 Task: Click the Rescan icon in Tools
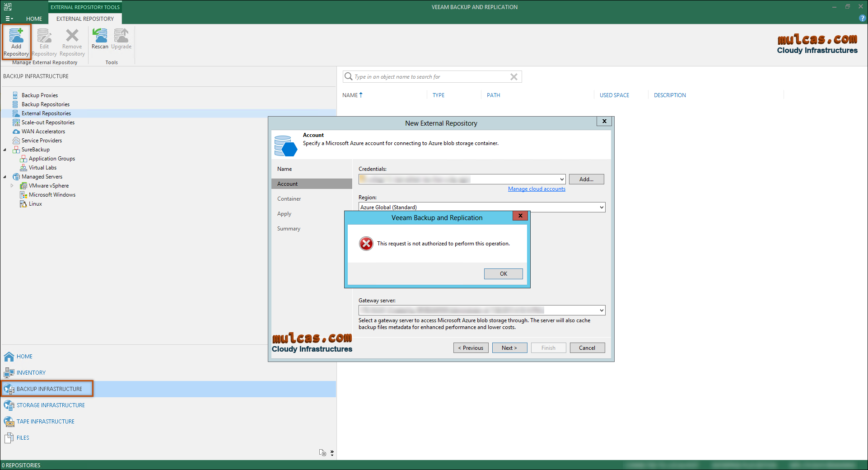(100, 36)
